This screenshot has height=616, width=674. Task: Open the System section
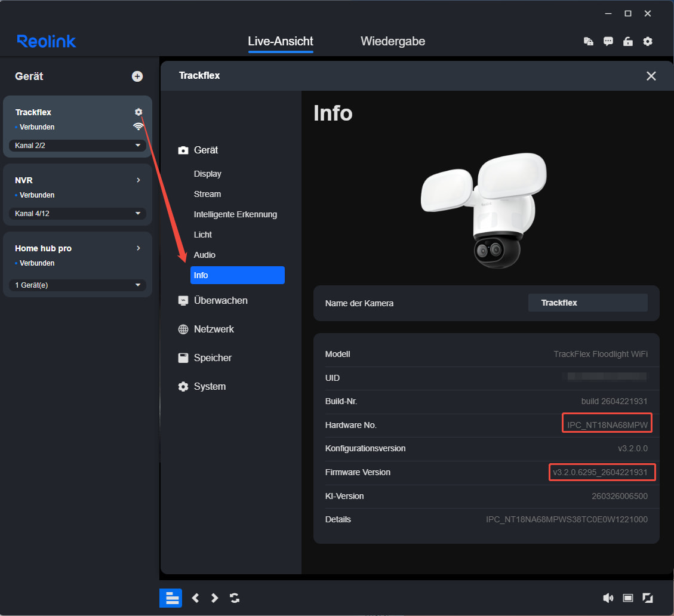(202, 386)
